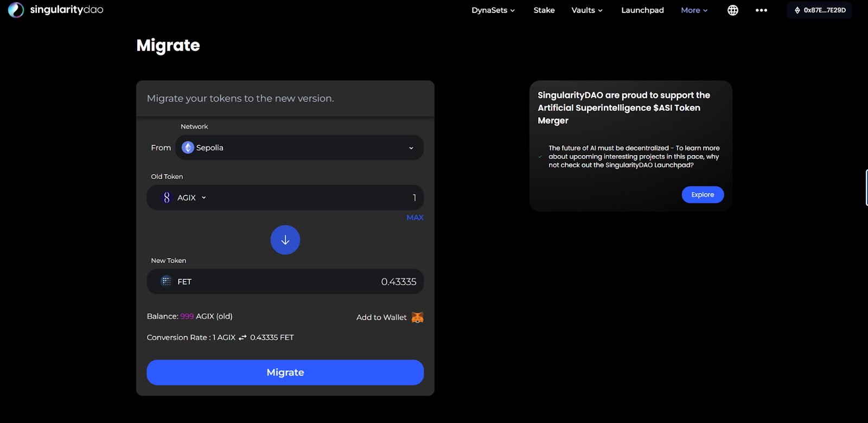Click the Explore button
Image resolution: width=868 pixels, height=423 pixels.
pyautogui.click(x=703, y=195)
